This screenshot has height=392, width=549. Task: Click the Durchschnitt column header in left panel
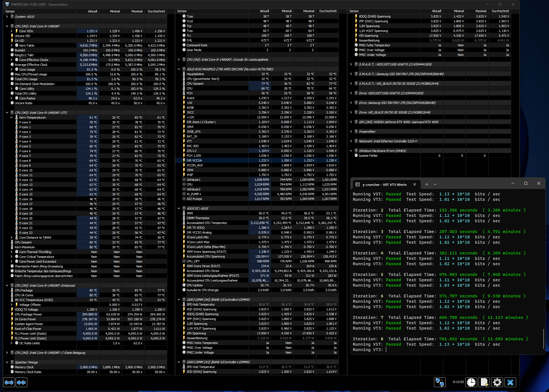click(x=156, y=11)
